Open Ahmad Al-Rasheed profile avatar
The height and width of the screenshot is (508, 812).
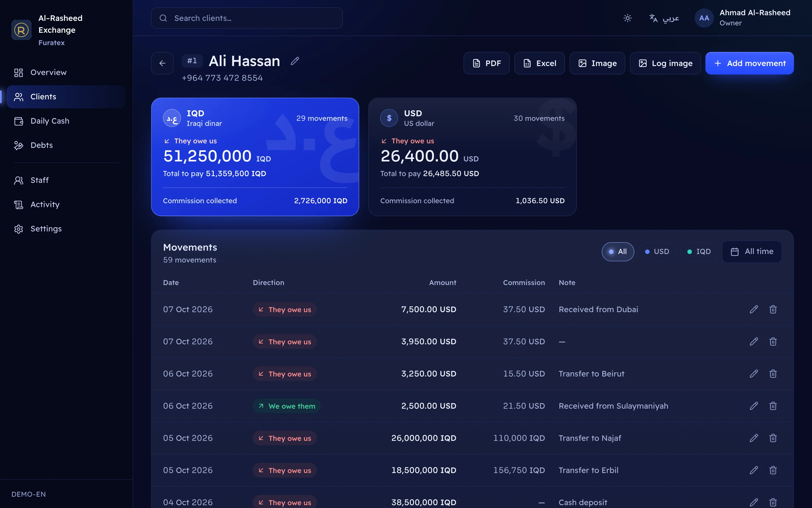(704, 18)
